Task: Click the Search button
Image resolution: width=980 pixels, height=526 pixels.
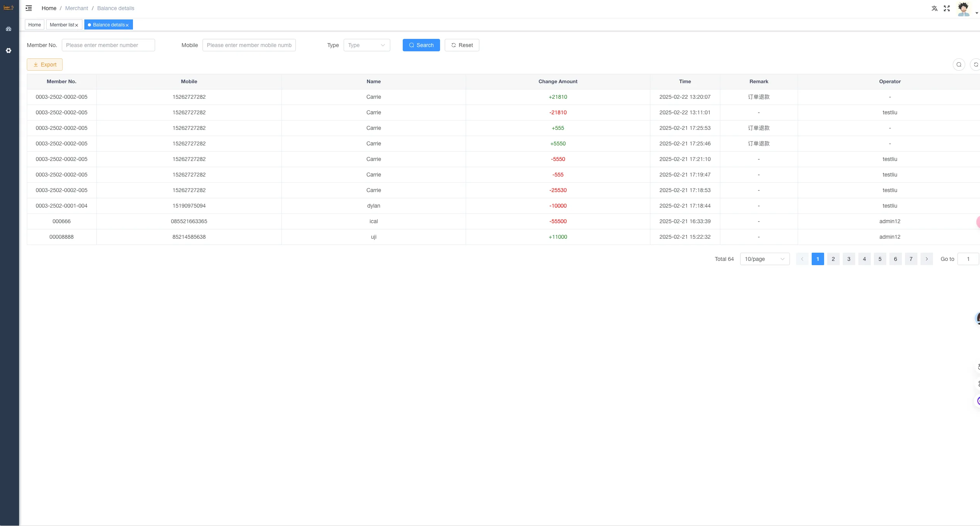Action: (421, 45)
